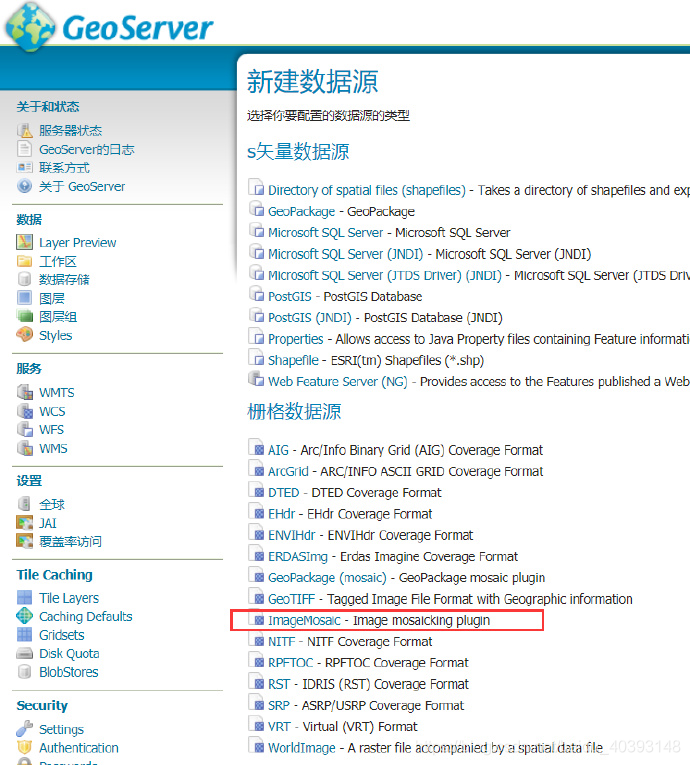Click the 图层 layer icon
690x765 pixels.
pyautogui.click(x=24, y=298)
